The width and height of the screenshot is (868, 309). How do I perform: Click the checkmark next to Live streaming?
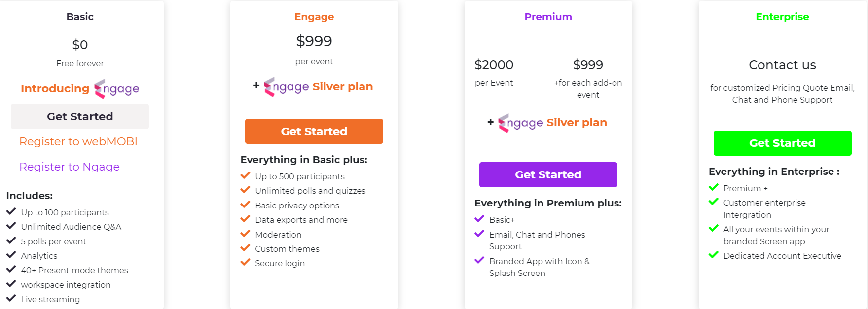click(x=11, y=298)
